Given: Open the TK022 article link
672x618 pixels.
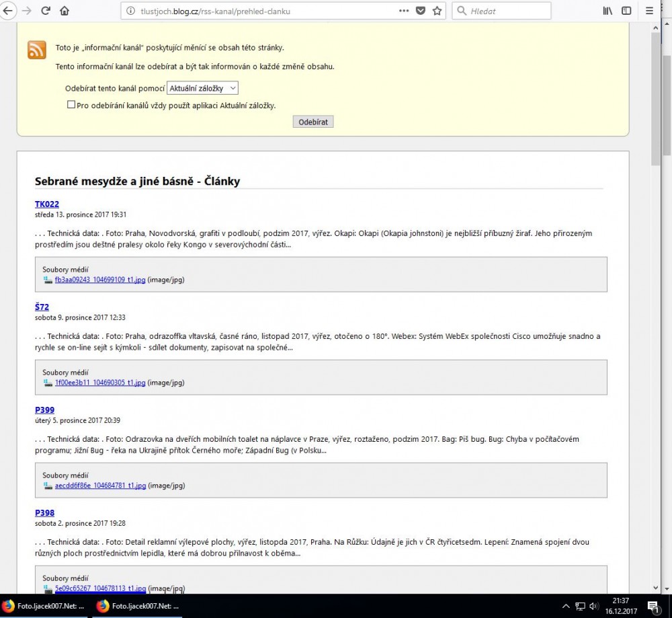Looking at the screenshot, I should pyautogui.click(x=47, y=204).
